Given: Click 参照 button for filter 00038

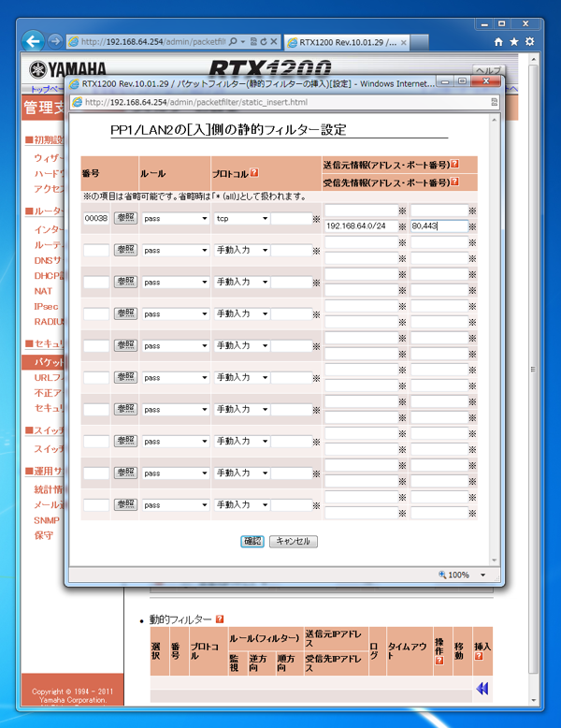Looking at the screenshot, I should (x=125, y=218).
